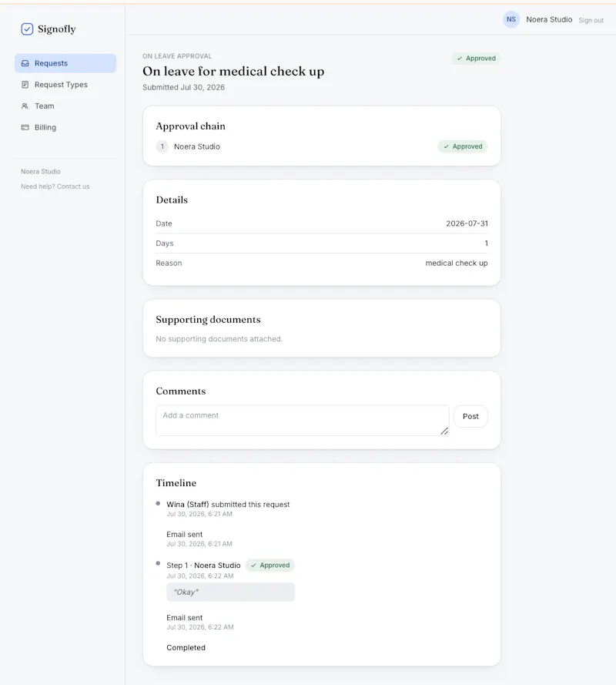Image resolution: width=616 pixels, height=685 pixels.
Task: Click the NS avatar circle
Action: pos(511,20)
